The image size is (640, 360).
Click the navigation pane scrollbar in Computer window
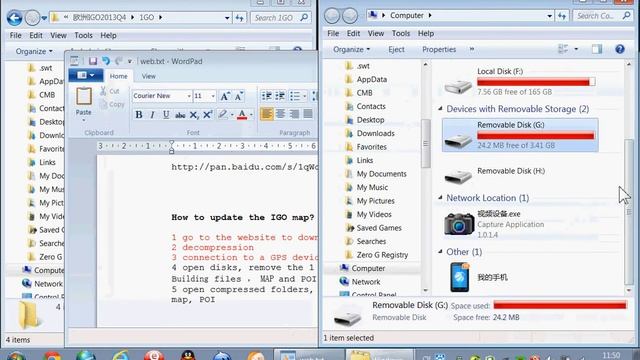[426, 143]
